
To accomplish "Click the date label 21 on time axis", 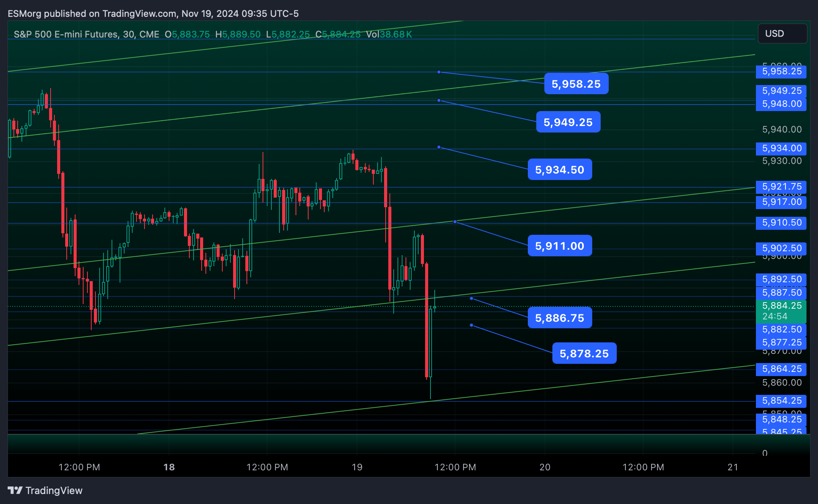I will pyautogui.click(x=733, y=467).
